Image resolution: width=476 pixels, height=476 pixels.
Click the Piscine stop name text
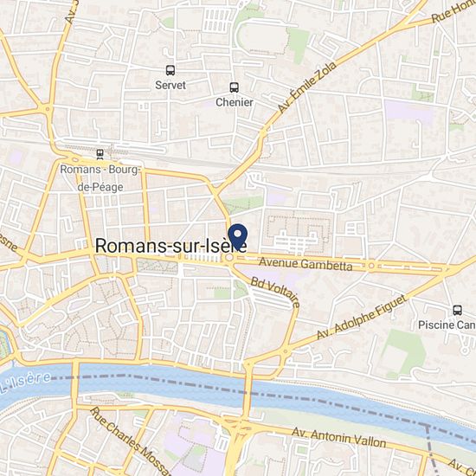[x=447, y=325]
